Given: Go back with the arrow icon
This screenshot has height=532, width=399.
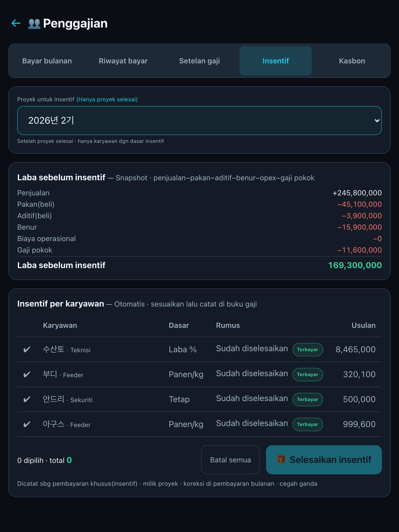Looking at the screenshot, I should pos(16,23).
